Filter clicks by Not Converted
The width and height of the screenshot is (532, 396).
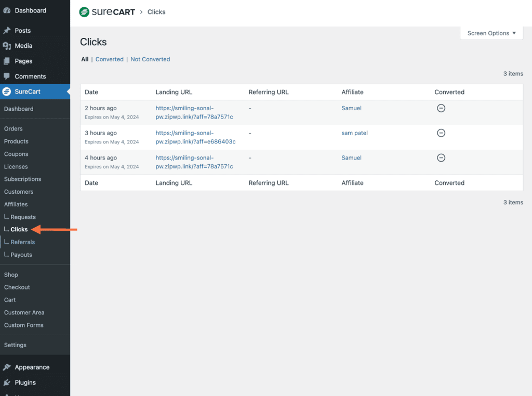point(150,59)
